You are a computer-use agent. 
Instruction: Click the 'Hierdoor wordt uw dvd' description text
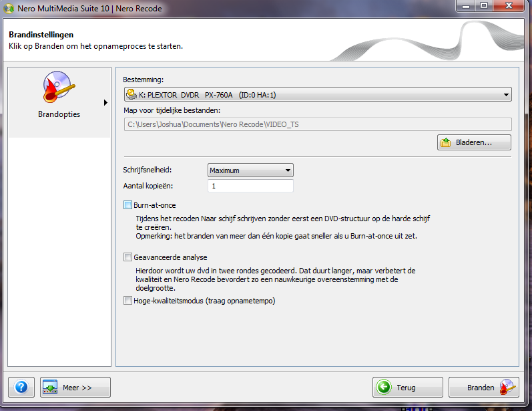[x=276, y=279]
